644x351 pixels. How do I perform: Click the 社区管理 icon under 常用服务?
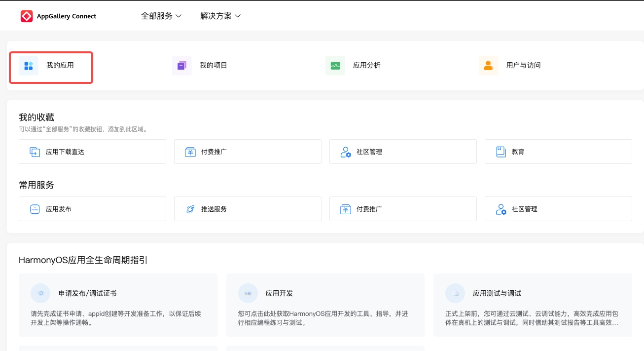click(x=501, y=209)
